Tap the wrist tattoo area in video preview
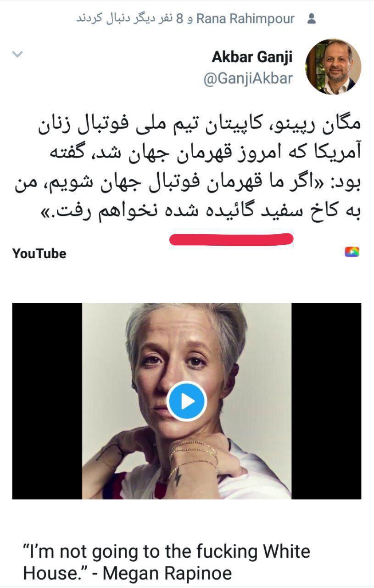 point(176,478)
